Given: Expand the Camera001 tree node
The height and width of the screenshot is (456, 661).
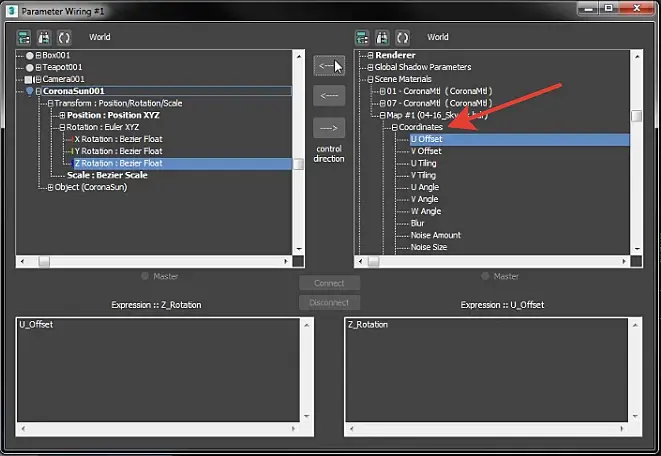Looking at the screenshot, I should (x=38, y=79).
